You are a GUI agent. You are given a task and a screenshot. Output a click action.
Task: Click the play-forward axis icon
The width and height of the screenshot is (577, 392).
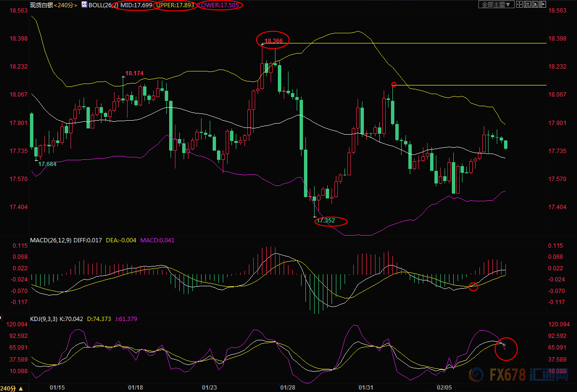click(x=535, y=4)
